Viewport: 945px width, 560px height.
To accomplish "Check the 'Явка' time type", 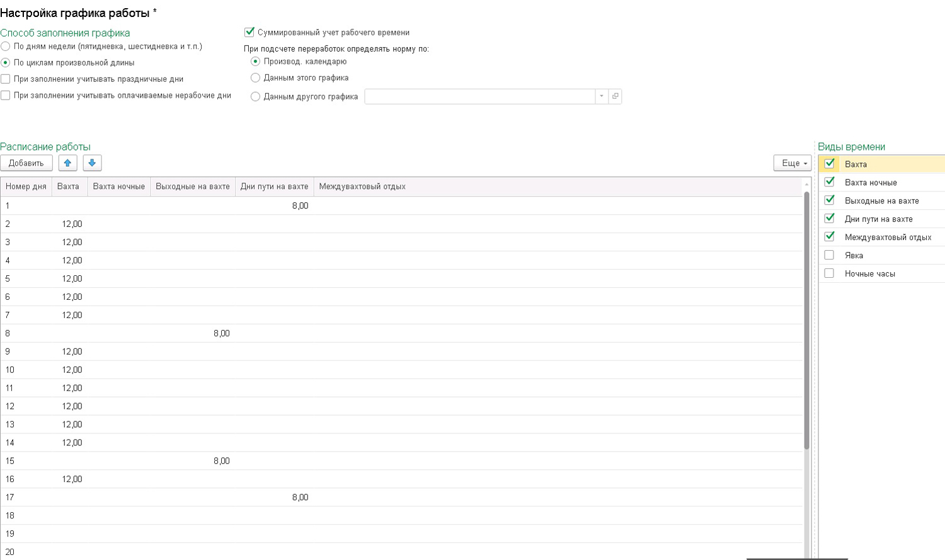I will [830, 255].
